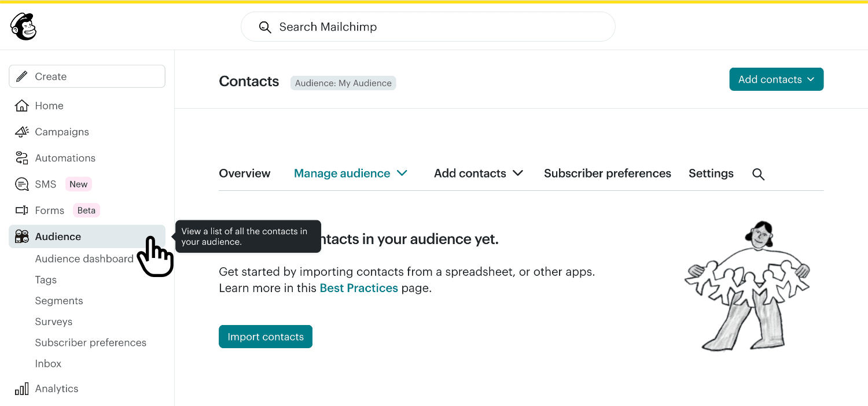This screenshot has width=868, height=406.
Task: Expand the Manage audience tab menu
Action: coord(351,174)
